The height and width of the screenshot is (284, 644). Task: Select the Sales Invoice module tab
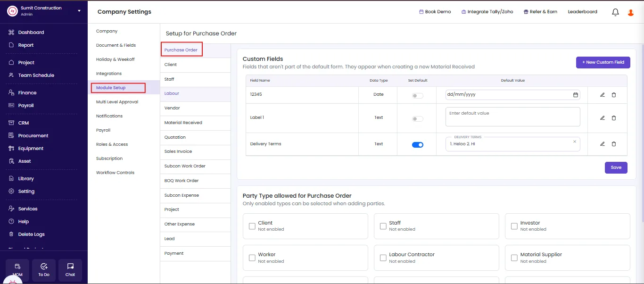pos(196,151)
